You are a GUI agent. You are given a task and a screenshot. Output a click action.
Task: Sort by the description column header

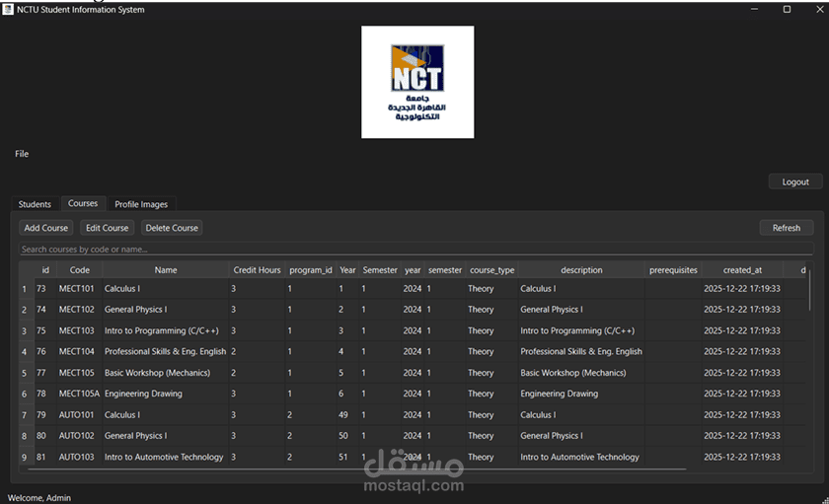[x=581, y=270]
